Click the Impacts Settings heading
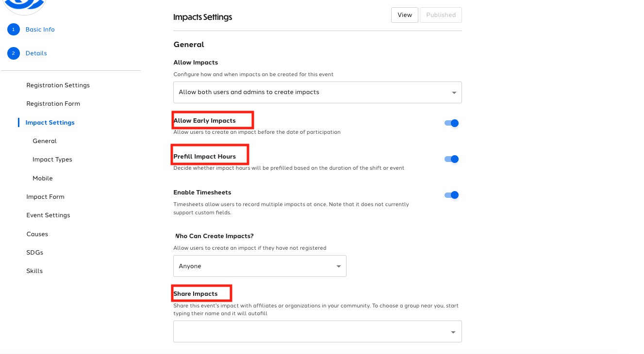644x354 pixels. tap(203, 17)
